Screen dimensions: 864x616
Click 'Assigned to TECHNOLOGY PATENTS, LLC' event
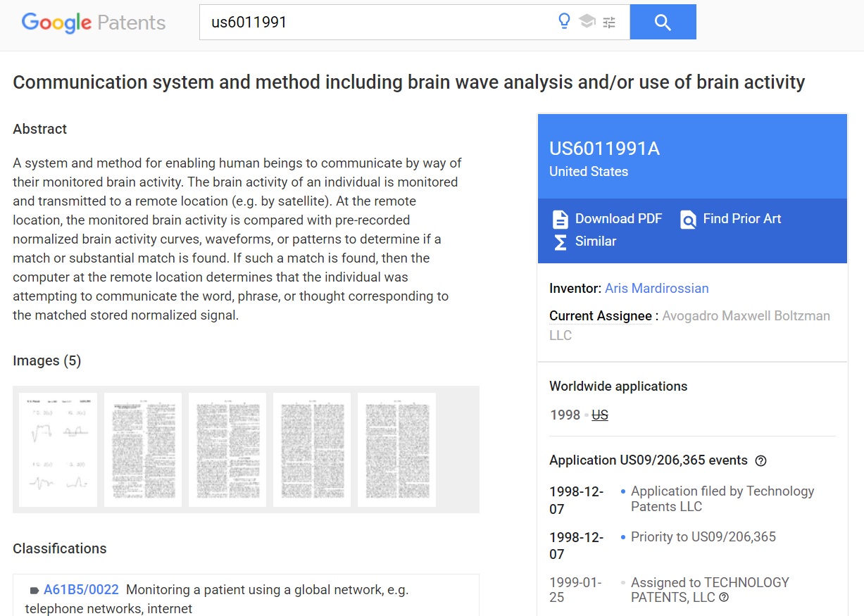click(710, 590)
